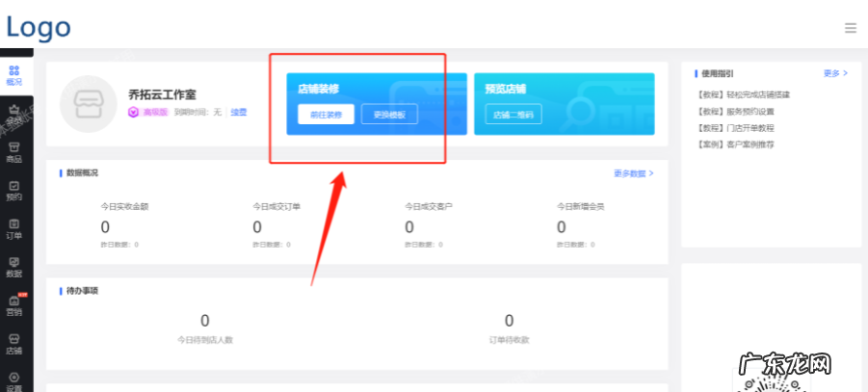Click the 店铺二维码 button
This screenshot has height=392, width=868.
tap(513, 114)
